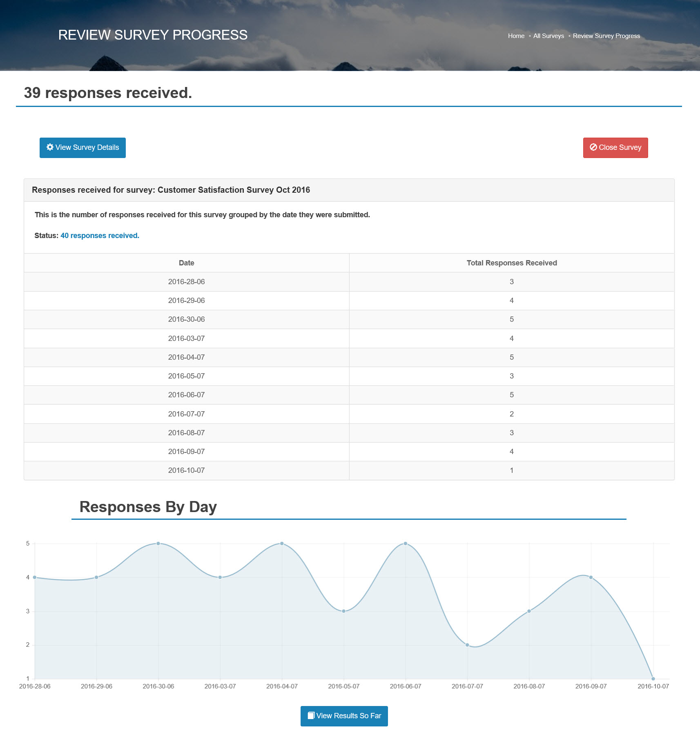Select the 2016-28-06 table row date

point(186,282)
